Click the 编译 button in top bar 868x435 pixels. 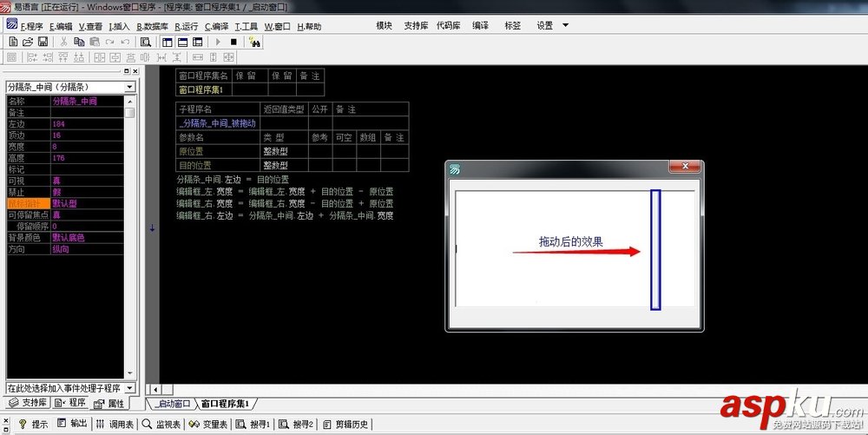(481, 25)
